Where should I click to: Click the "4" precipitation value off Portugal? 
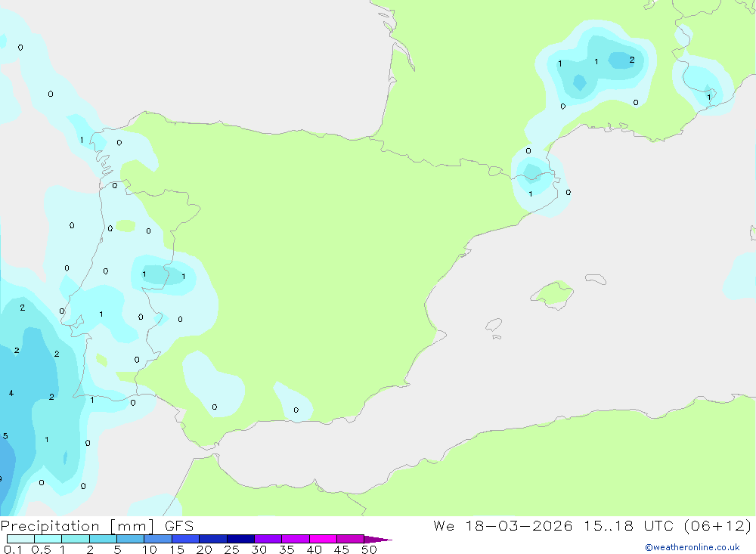11,393
